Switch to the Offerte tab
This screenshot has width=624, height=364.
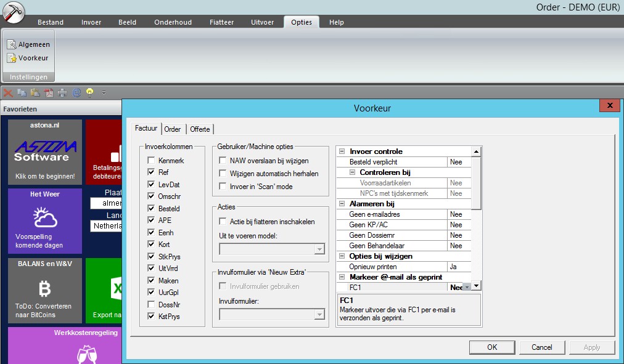click(x=200, y=129)
